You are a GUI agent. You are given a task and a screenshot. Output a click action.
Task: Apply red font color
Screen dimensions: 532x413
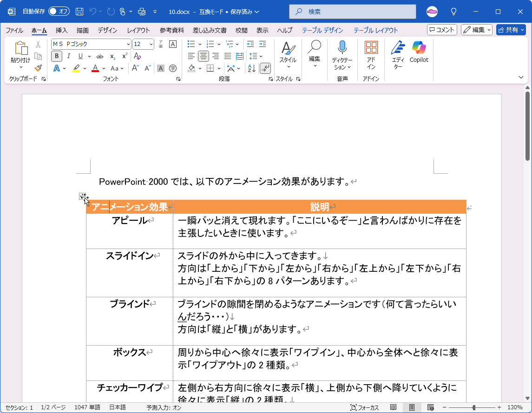pyautogui.click(x=95, y=68)
